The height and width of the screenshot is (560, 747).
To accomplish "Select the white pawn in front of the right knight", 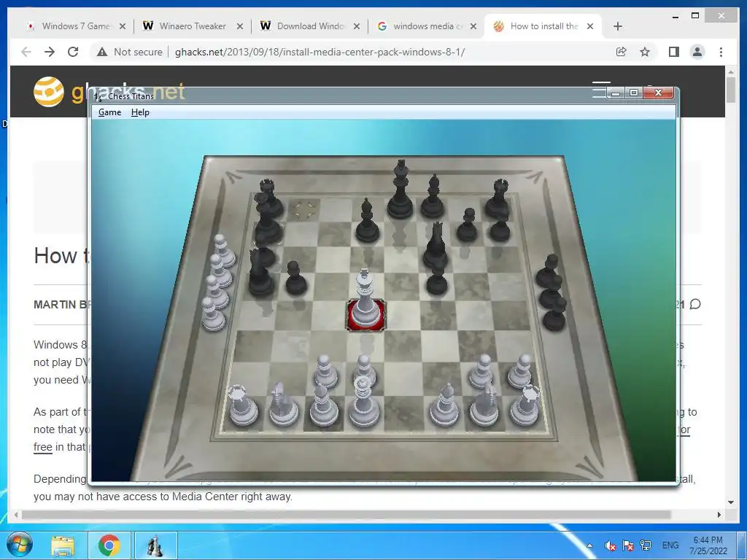I will click(481, 371).
